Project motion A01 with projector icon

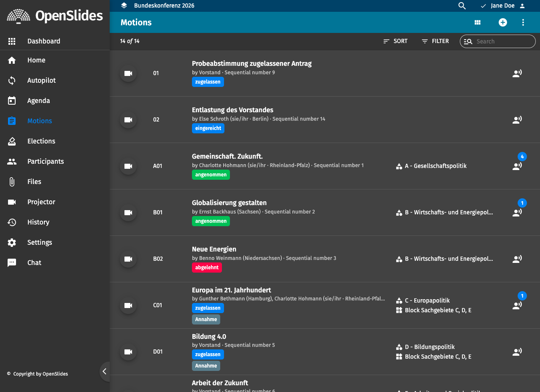[128, 166]
